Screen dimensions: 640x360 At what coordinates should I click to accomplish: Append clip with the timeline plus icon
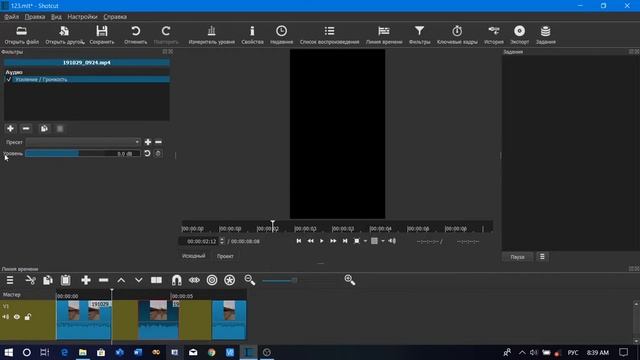pos(86,280)
